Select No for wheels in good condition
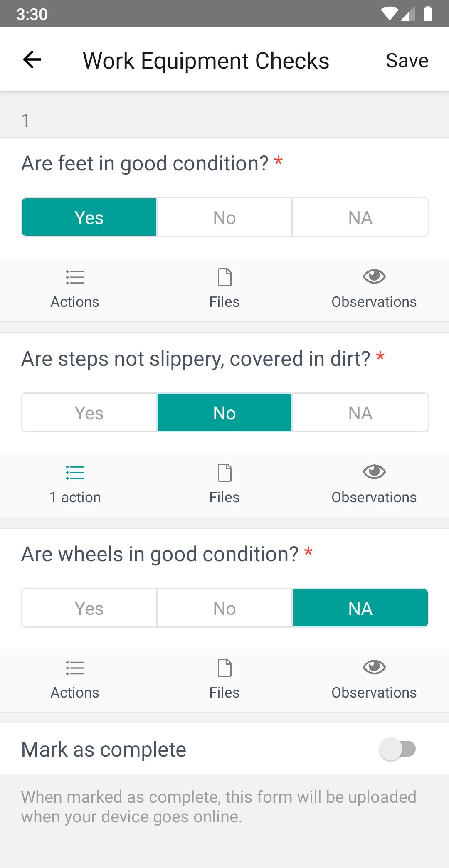449x868 pixels. pos(224,608)
